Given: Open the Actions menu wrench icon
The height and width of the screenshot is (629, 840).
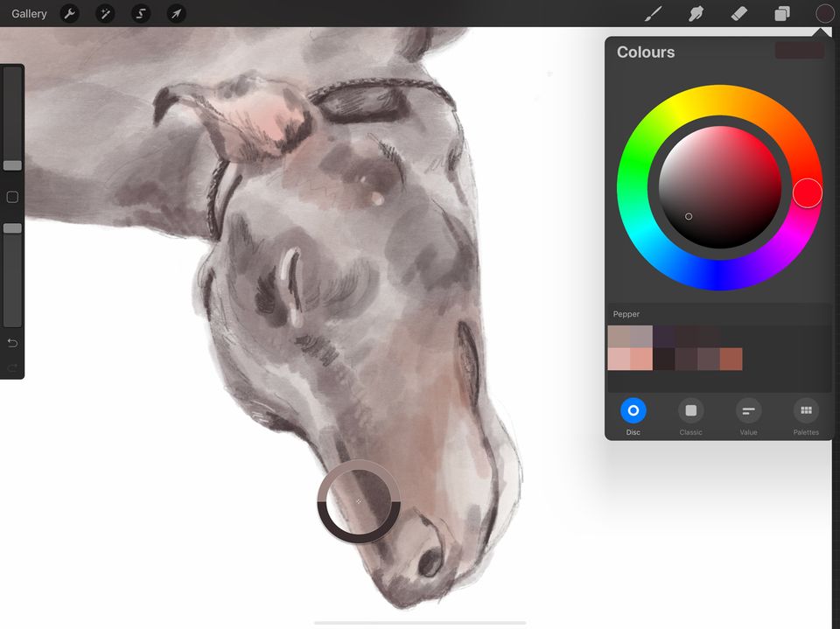Looking at the screenshot, I should click(x=68, y=13).
